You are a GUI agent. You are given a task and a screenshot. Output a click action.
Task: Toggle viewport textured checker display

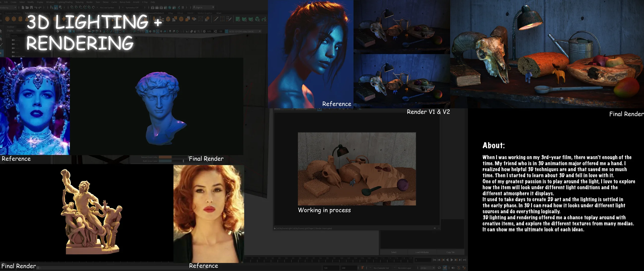coord(158,31)
